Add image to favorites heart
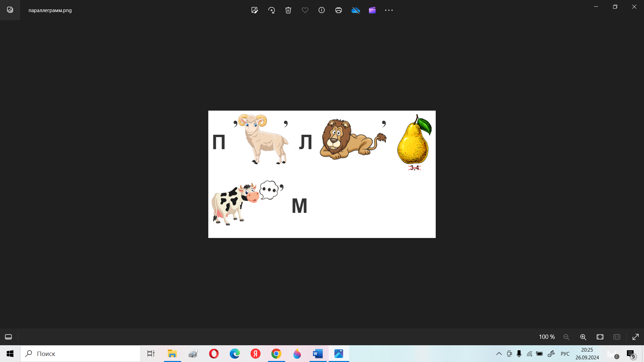Viewport: 644px width, 362px height. 305,10
